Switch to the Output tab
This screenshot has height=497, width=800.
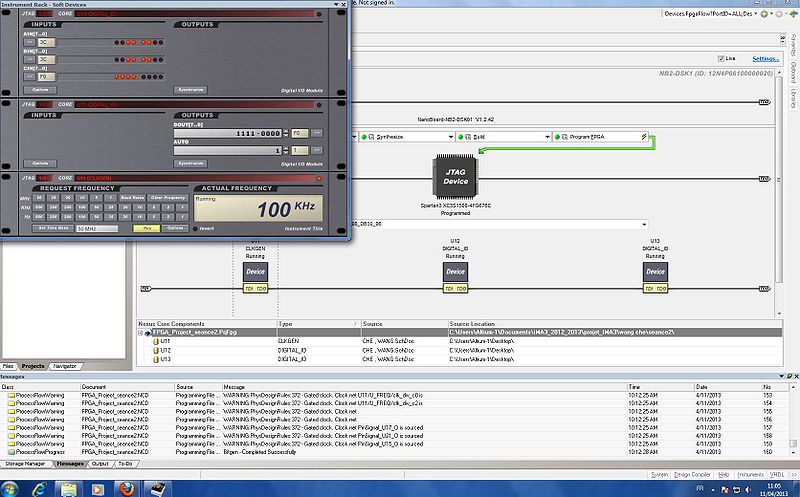[100, 464]
